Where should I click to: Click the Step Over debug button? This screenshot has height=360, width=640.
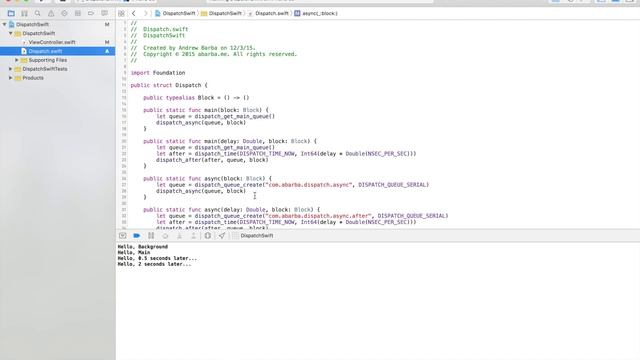[165, 236]
